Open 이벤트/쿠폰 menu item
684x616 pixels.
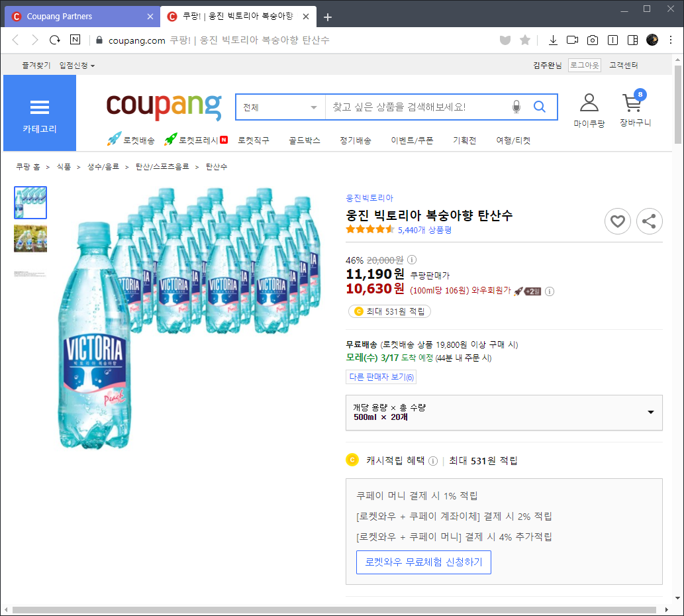click(412, 140)
